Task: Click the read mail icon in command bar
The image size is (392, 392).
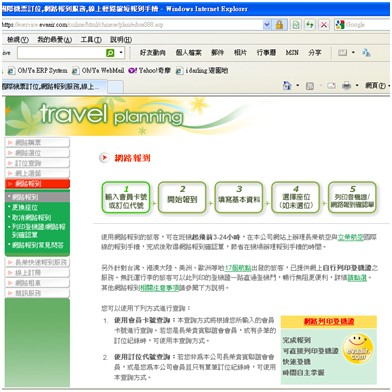Action: [331, 86]
